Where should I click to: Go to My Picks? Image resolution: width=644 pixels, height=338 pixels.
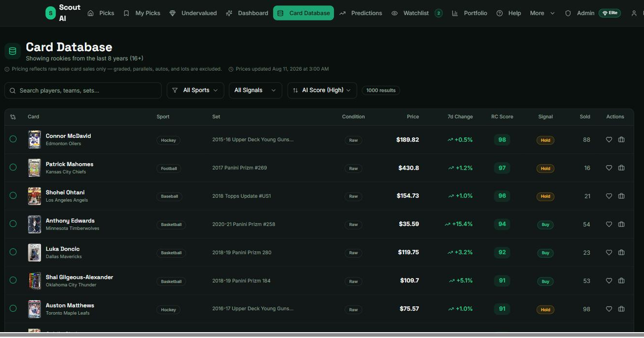click(x=142, y=13)
